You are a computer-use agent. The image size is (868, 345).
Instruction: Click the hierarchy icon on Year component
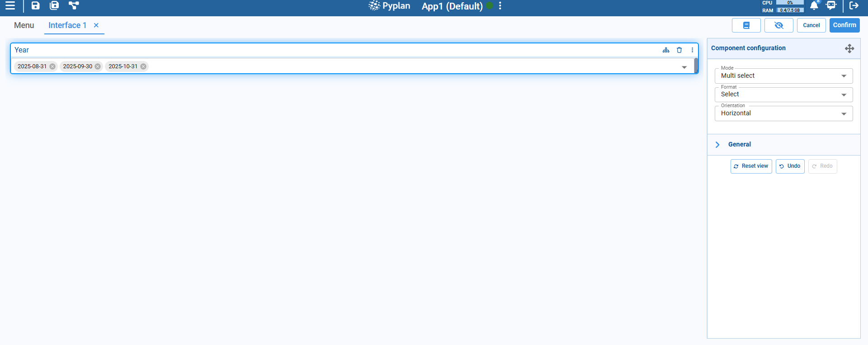pyautogui.click(x=666, y=50)
